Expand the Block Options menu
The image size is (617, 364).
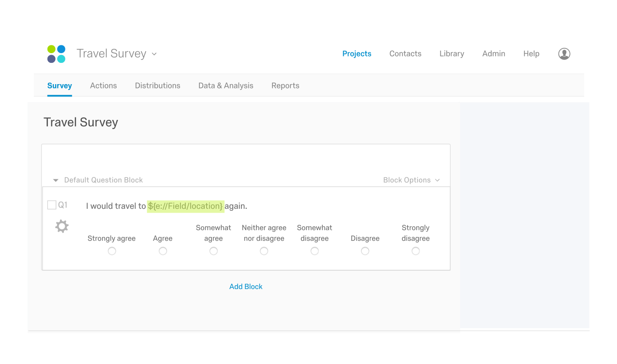(x=411, y=180)
